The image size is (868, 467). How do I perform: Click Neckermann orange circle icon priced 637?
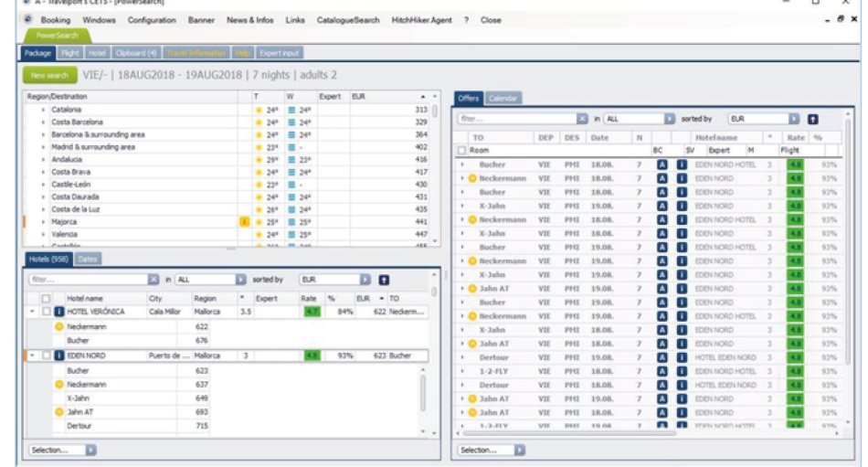click(x=59, y=385)
